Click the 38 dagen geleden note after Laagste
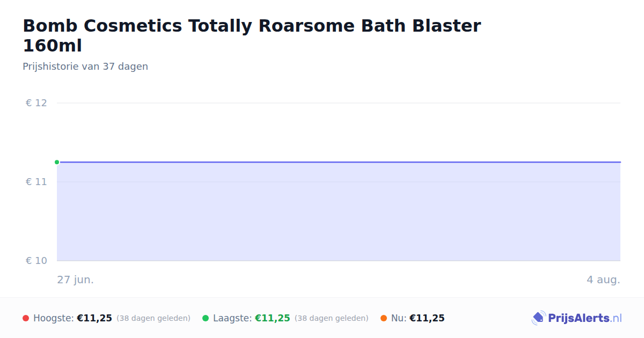 332,318
